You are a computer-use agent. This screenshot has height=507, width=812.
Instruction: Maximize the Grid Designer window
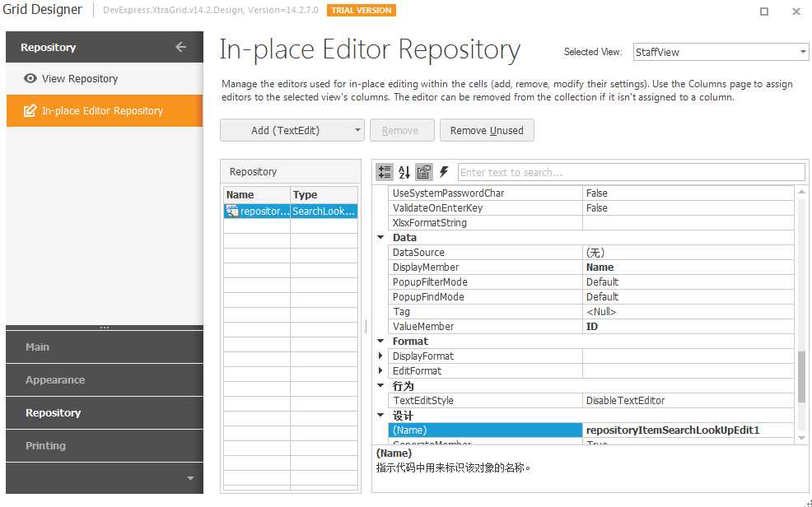(x=764, y=12)
